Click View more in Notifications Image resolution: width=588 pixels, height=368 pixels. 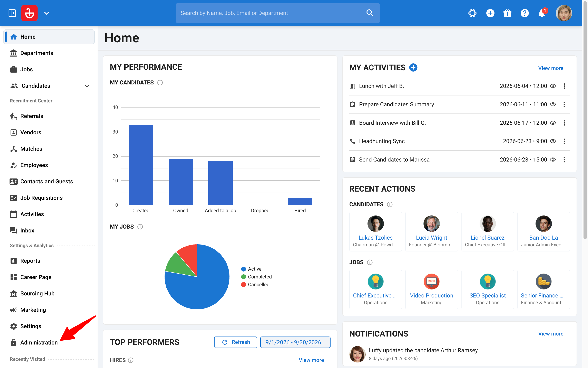tap(551, 334)
